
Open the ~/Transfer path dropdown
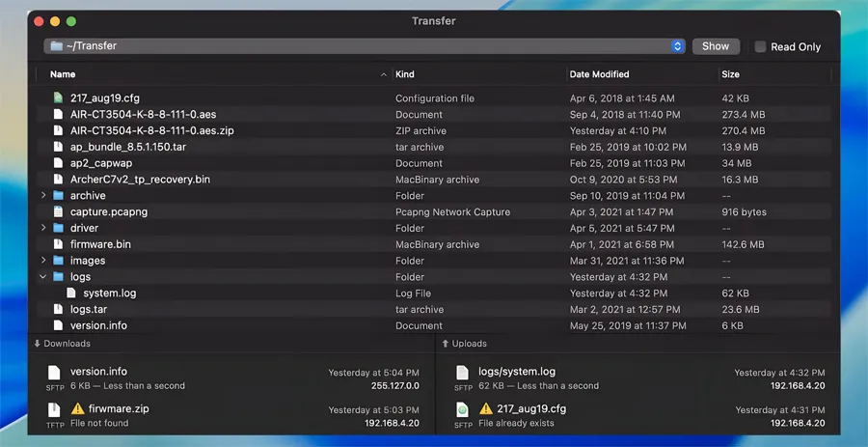pyautogui.click(x=677, y=46)
